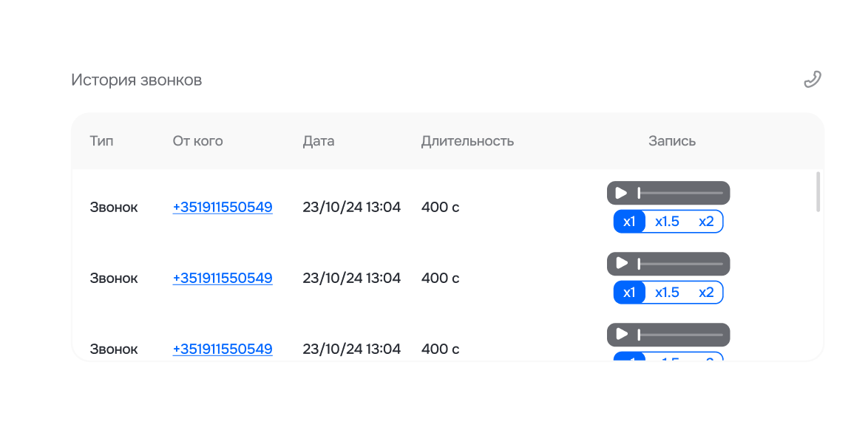Play the third call recording
Viewport: 868px width, 430px height.
[x=621, y=335]
